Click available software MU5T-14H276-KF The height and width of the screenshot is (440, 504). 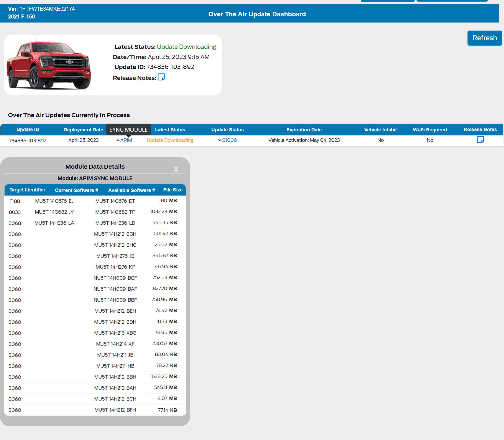[115, 267]
